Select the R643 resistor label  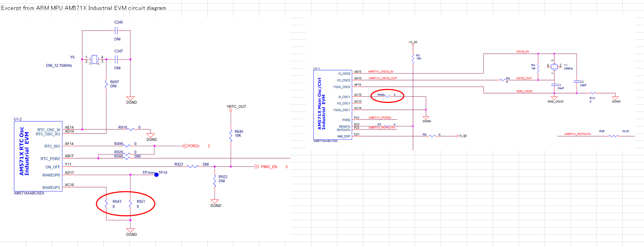tap(117, 201)
